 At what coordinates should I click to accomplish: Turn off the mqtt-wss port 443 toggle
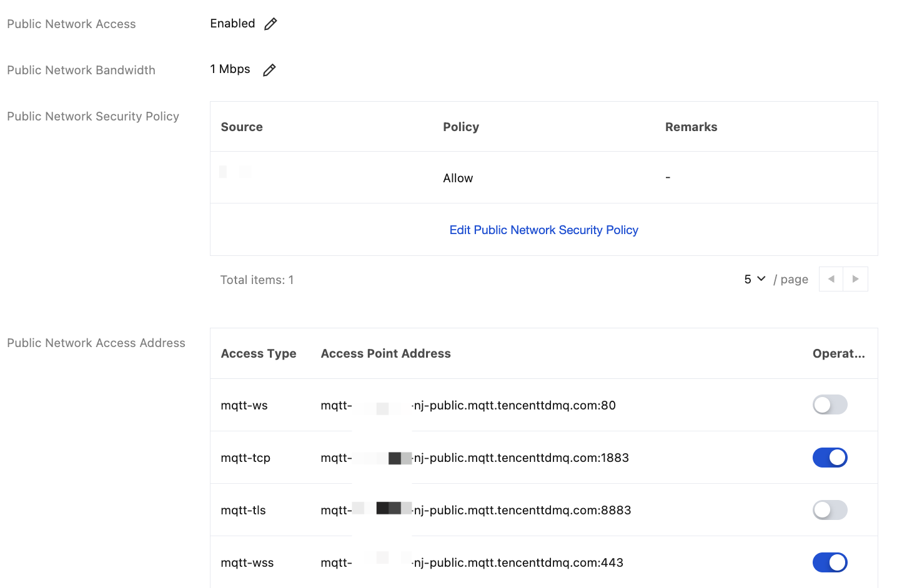click(830, 562)
